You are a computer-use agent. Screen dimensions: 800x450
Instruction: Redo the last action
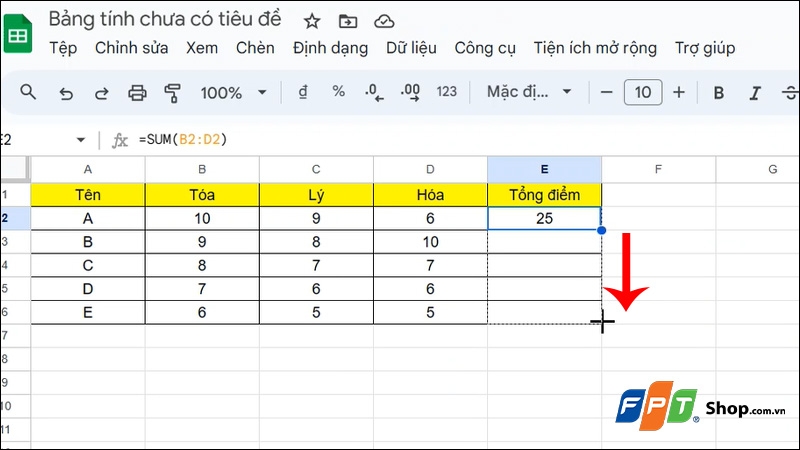(x=102, y=93)
